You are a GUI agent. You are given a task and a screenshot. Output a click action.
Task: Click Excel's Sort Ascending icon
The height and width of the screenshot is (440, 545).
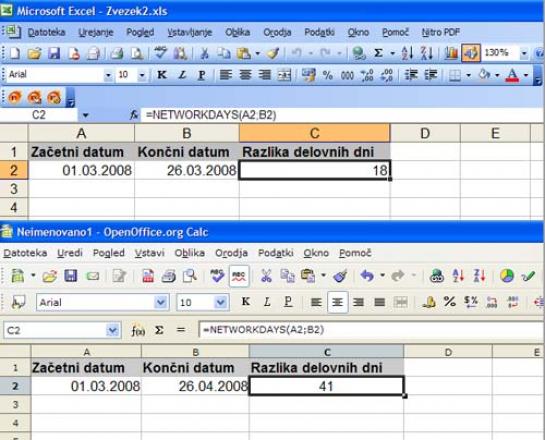pos(407,53)
